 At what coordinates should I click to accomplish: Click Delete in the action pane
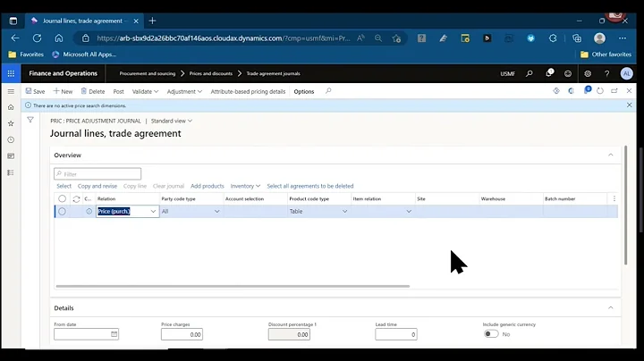coord(93,91)
